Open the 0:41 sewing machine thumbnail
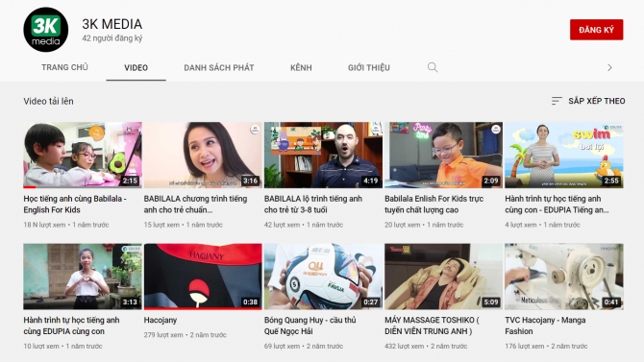Screen dimensions: 644x362 click(564, 277)
